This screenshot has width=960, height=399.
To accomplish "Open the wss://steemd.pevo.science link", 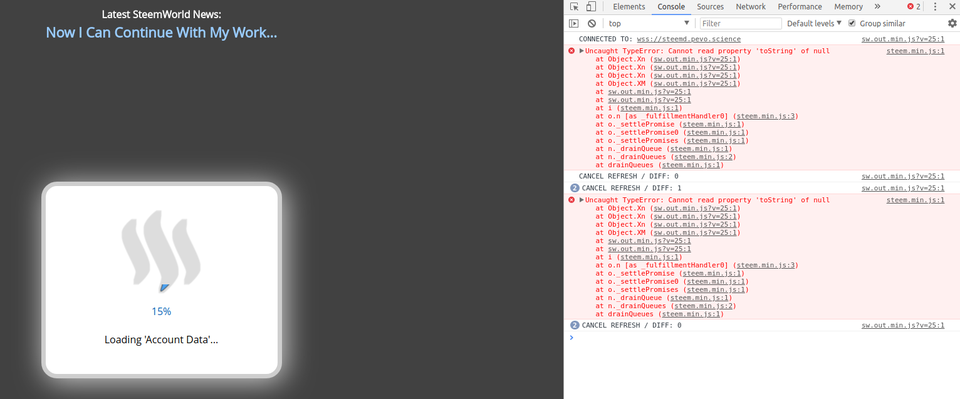I will click(x=688, y=39).
